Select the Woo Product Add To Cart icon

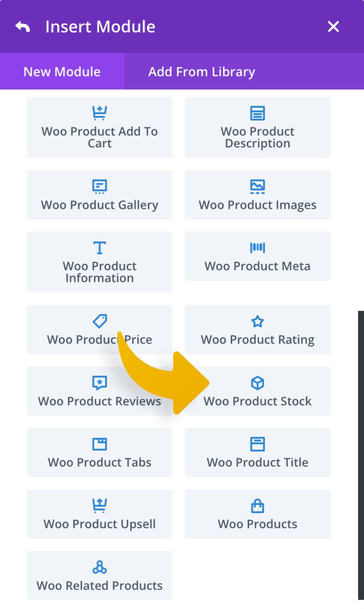[x=99, y=112]
